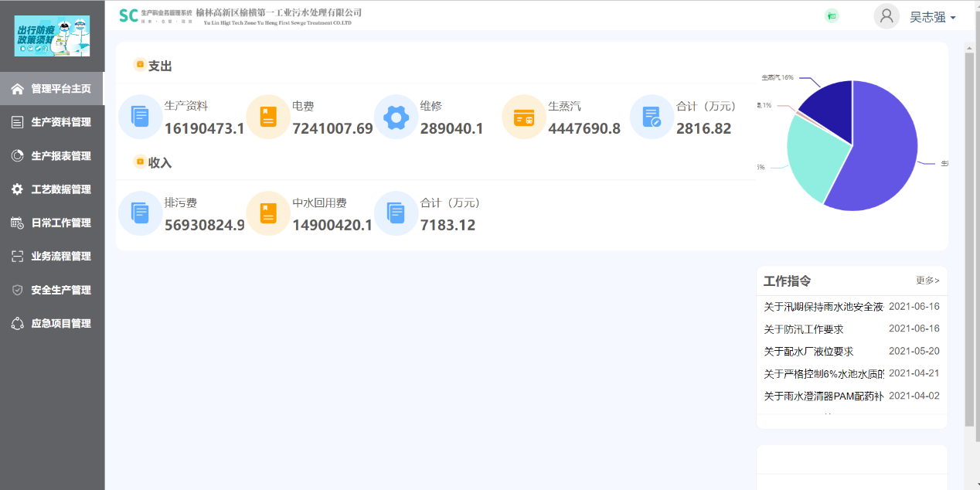This screenshot has height=490, width=980.
Task: Click the 生产资料 expense document icon
Action: pyautogui.click(x=140, y=117)
